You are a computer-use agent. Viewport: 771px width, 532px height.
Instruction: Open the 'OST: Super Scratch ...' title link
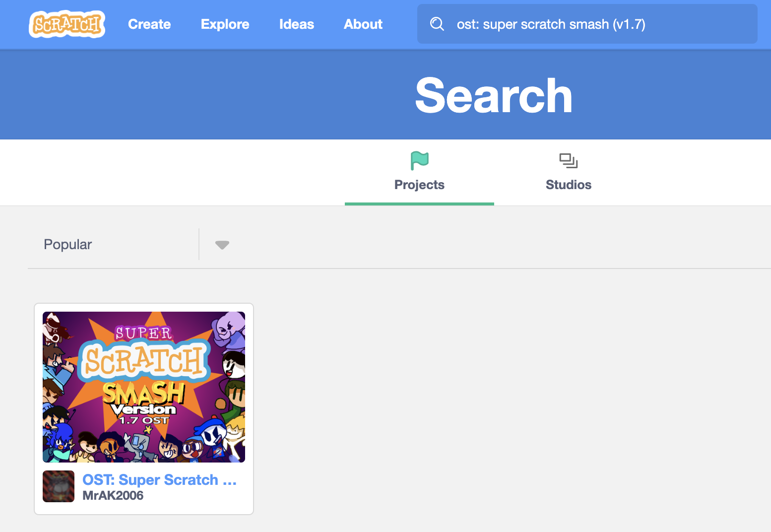coord(159,480)
